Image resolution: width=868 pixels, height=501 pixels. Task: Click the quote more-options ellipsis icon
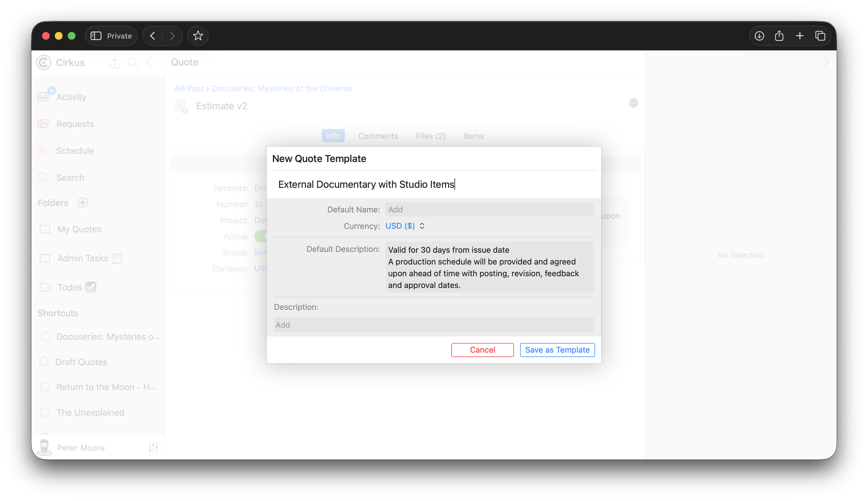pyautogui.click(x=633, y=103)
